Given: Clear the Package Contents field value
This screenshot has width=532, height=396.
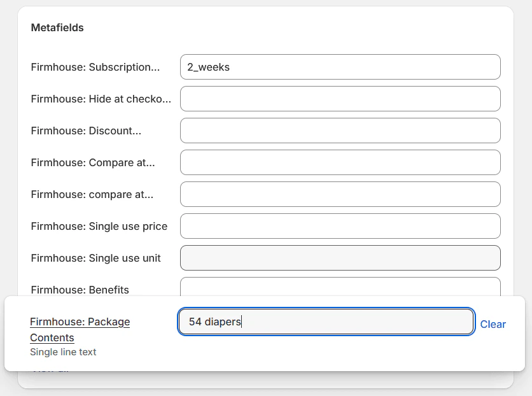Looking at the screenshot, I should click(x=493, y=324).
